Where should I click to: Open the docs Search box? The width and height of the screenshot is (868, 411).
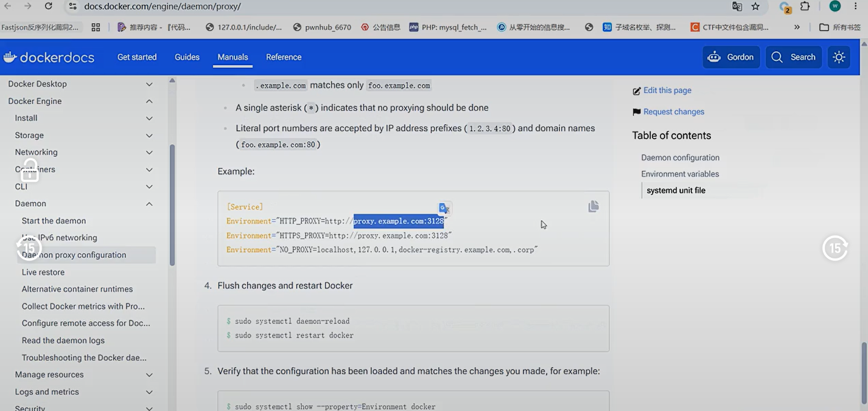coord(794,57)
